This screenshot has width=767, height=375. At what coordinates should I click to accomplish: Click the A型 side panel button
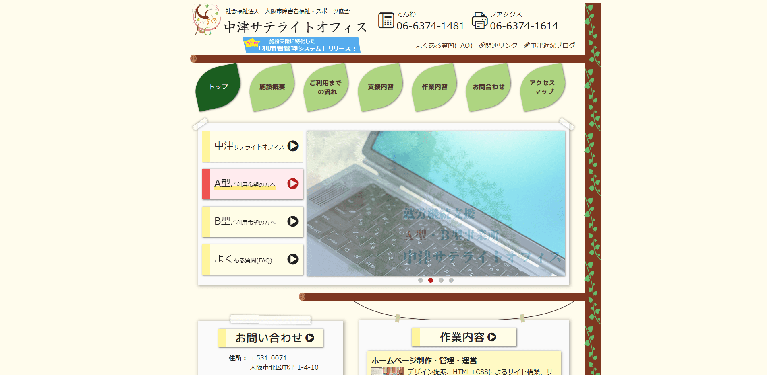pos(253,184)
